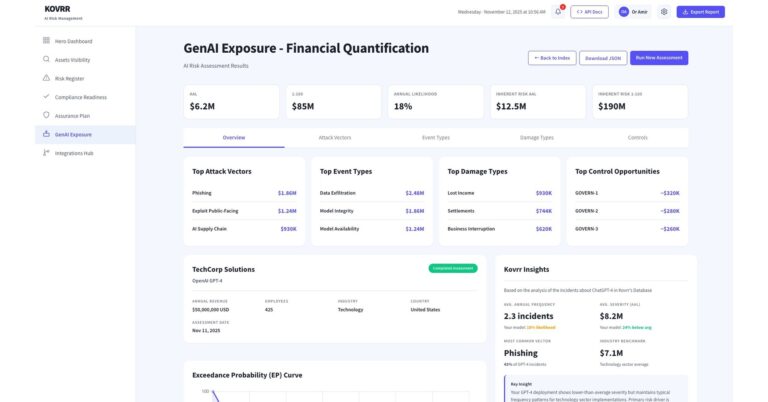This screenshot has height=402, width=768.
Task: Open the settings gear icon
Action: pos(664,12)
